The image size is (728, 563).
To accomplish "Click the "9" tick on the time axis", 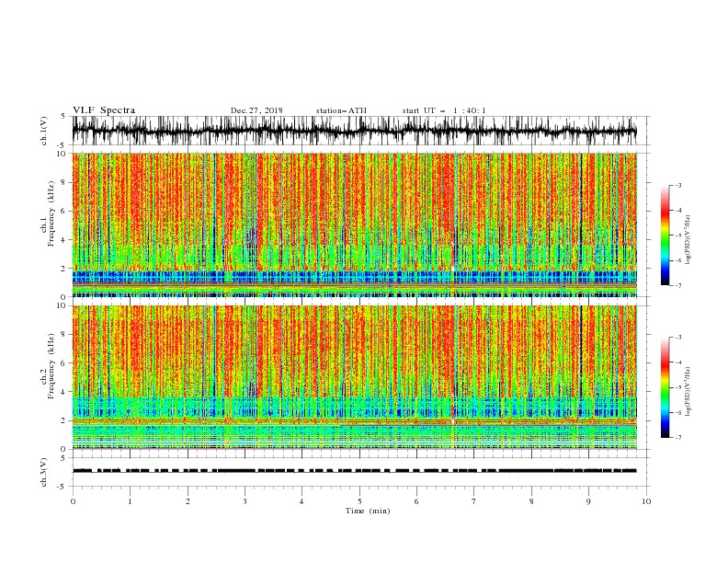I will (588, 501).
